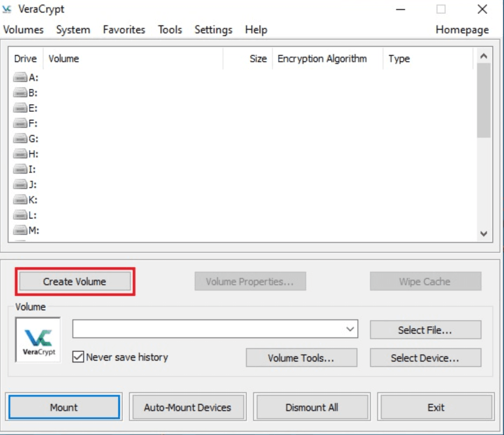Expand the volume path dropdown arrow
Image resolution: width=504 pixels, height=435 pixels.
pyautogui.click(x=350, y=329)
